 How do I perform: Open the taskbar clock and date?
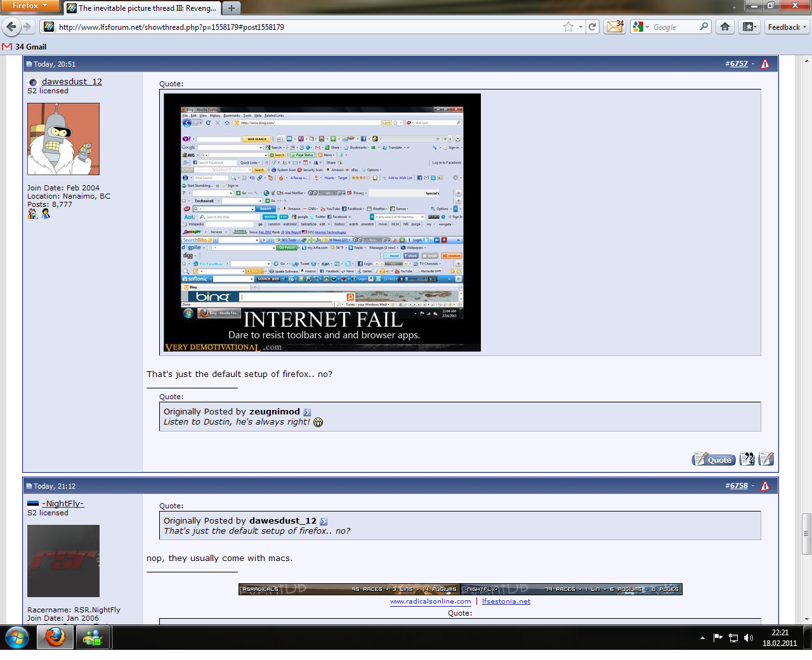(x=780, y=638)
